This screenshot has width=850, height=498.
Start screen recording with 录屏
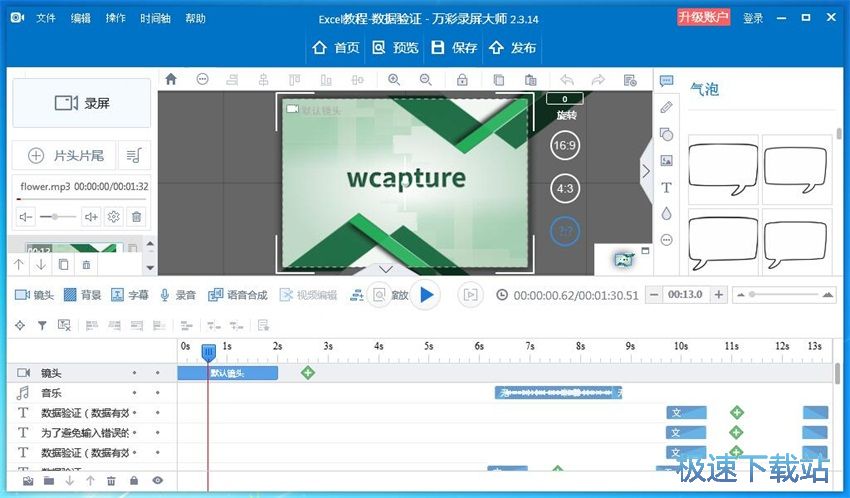coord(82,103)
